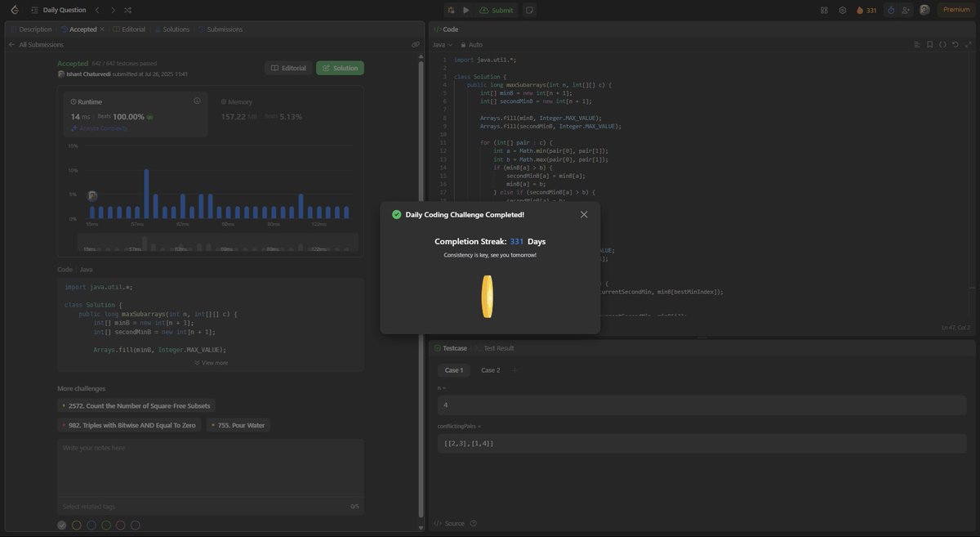Open 982. Triples with Bitwise AND Equal To Zero
Screen dimensions: 980x537
click(x=129, y=425)
